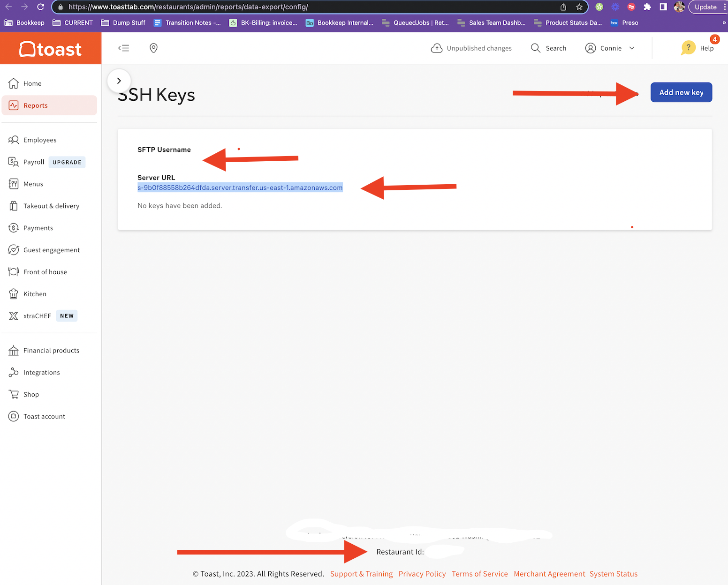Open the Preso bookmark
The image size is (728, 585).
point(624,22)
